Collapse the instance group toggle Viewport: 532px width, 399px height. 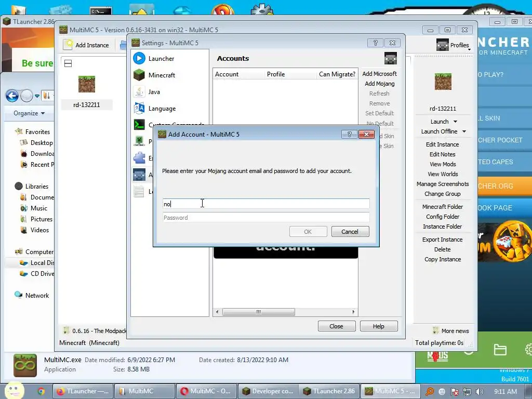point(68,63)
